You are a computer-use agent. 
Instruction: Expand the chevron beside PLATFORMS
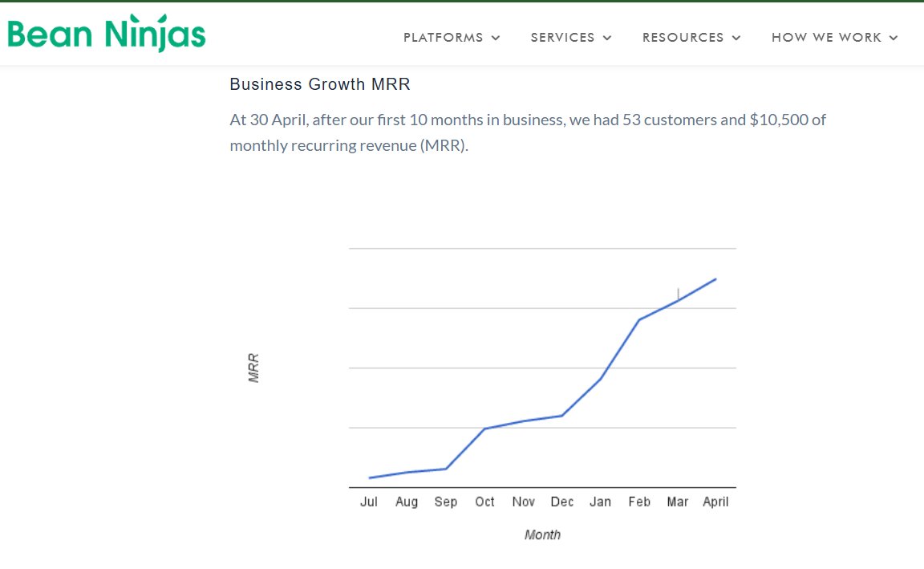[496, 38]
